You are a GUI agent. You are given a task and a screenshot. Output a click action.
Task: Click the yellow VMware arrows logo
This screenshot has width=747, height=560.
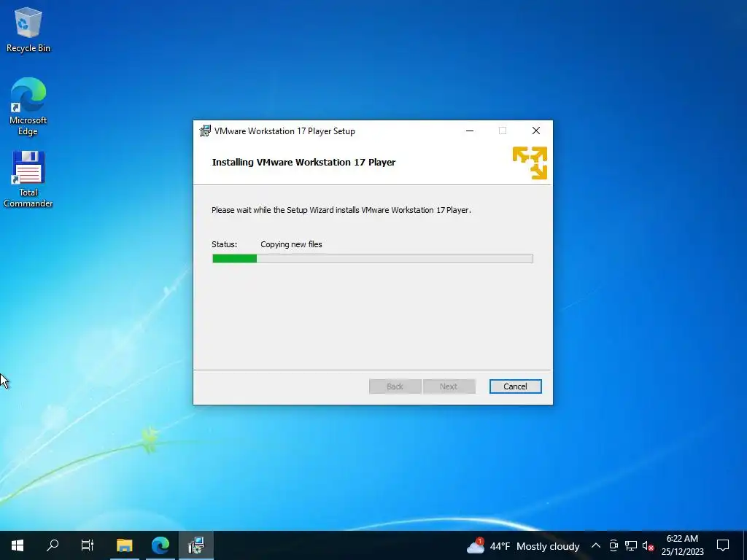pyautogui.click(x=530, y=163)
